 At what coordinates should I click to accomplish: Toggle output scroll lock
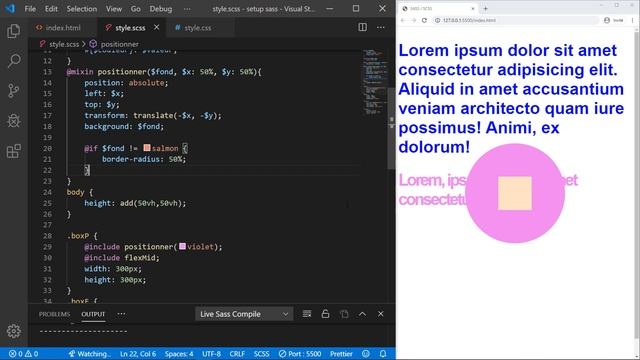(x=325, y=314)
